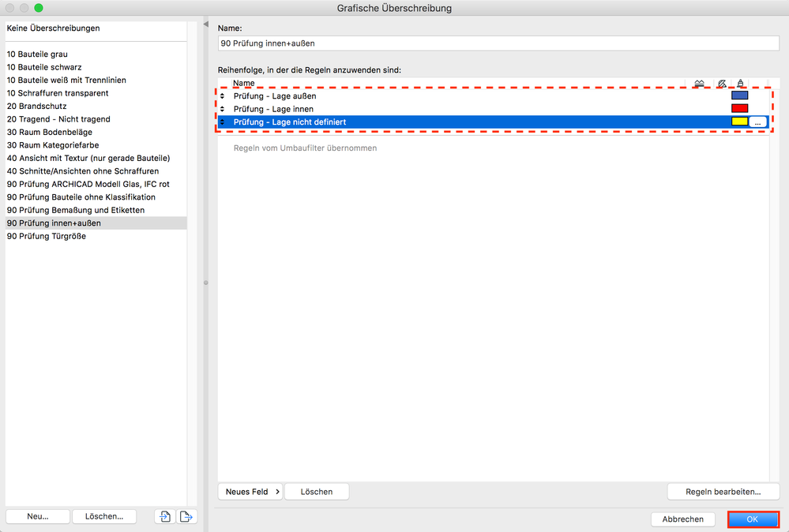This screenshot has width=789, height=532.
Task: Select 10 Bauteile weiß mit Trennlinien
Action: [96, 81]
